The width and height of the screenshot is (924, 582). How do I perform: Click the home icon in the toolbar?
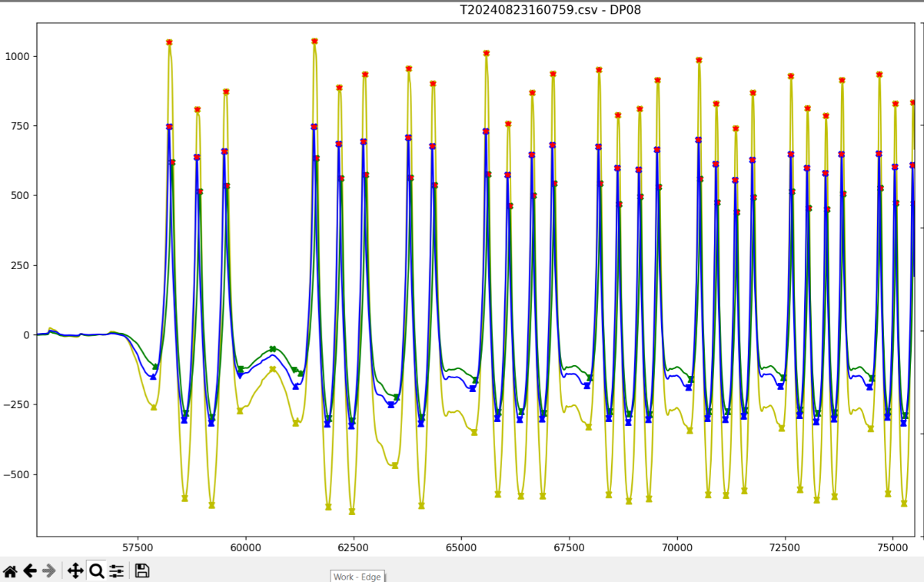tap(11, 571)
